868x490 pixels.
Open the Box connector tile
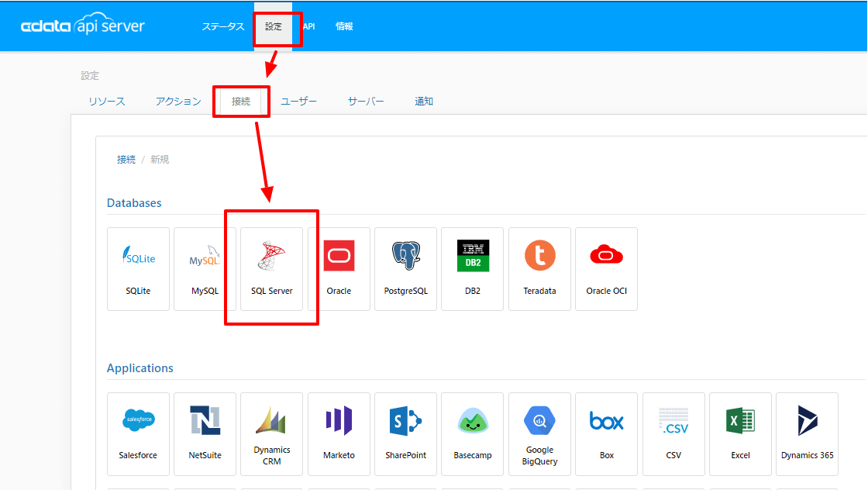coord(607,434)
